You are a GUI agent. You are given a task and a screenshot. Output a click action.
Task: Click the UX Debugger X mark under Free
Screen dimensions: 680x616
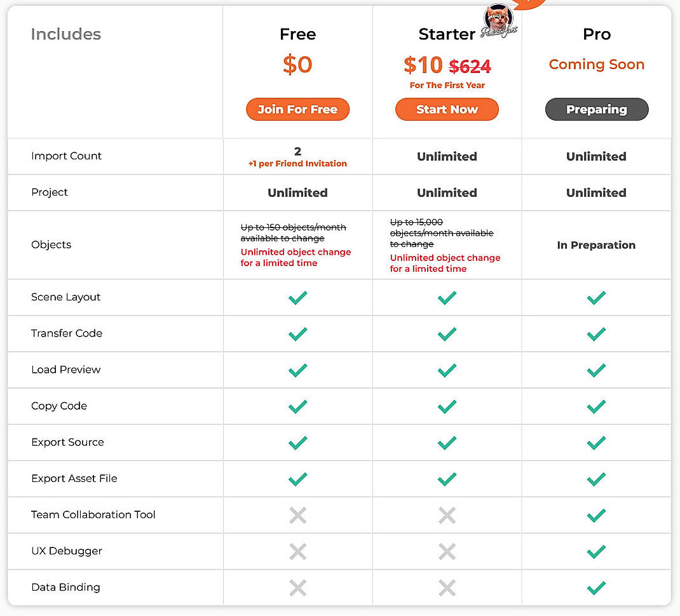pos(297,551)
